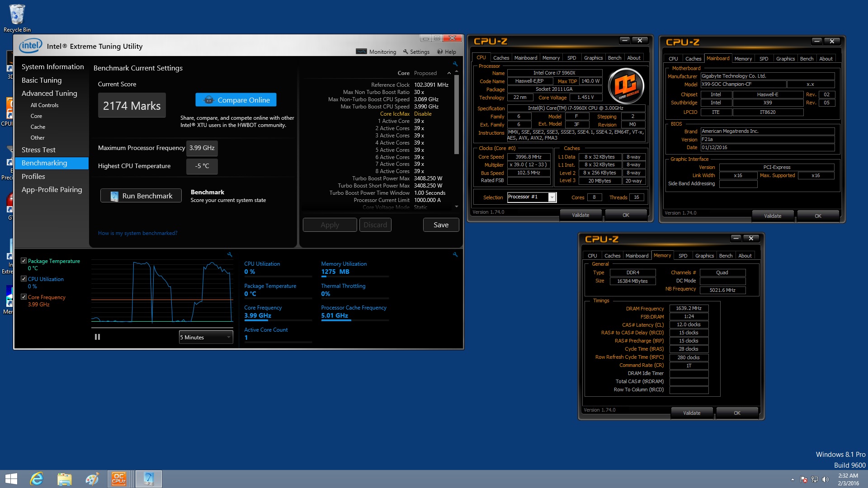Image resolution: width=868 pixels, height=488 pixels.
Task: Click Processor Cache Frequency progress bar
Action: pyautogui.click(x=355, y=320)
